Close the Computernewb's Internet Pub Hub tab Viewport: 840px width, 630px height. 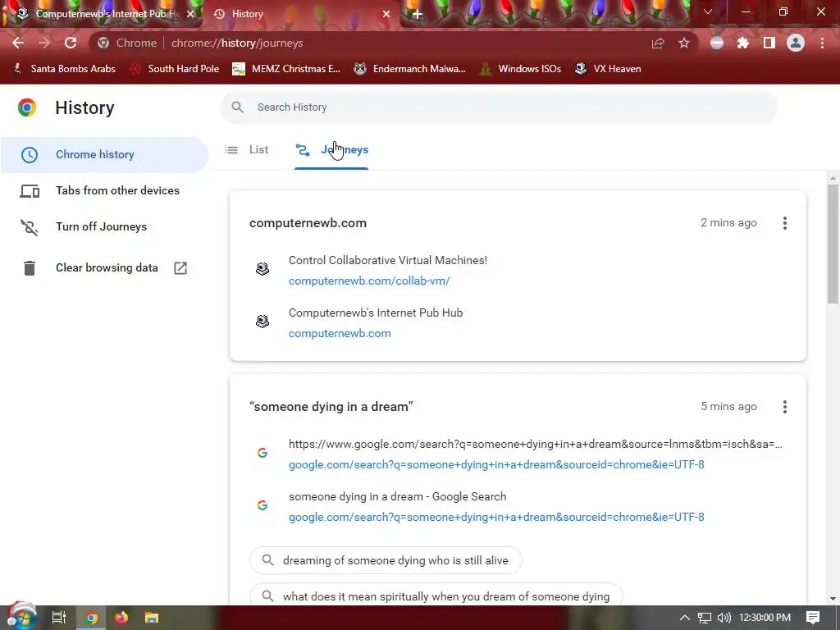[190, 14]
